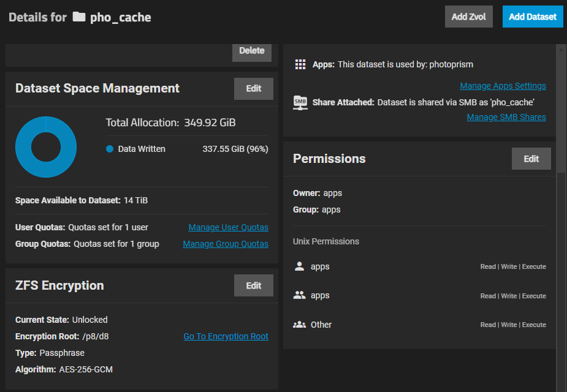Click the scrollbar up arrow
This screenshot has height=392, width=567.
coord(561,49)
